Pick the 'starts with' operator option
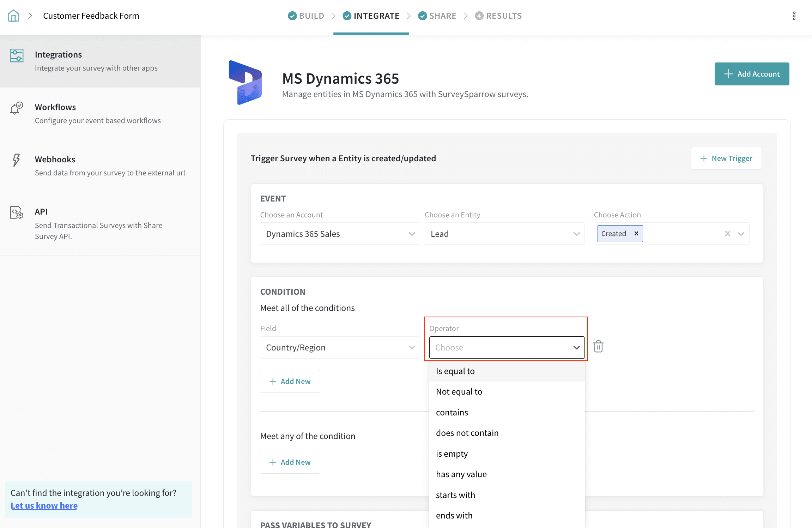The height and width of the screenshot is (528, 812). 455,495
